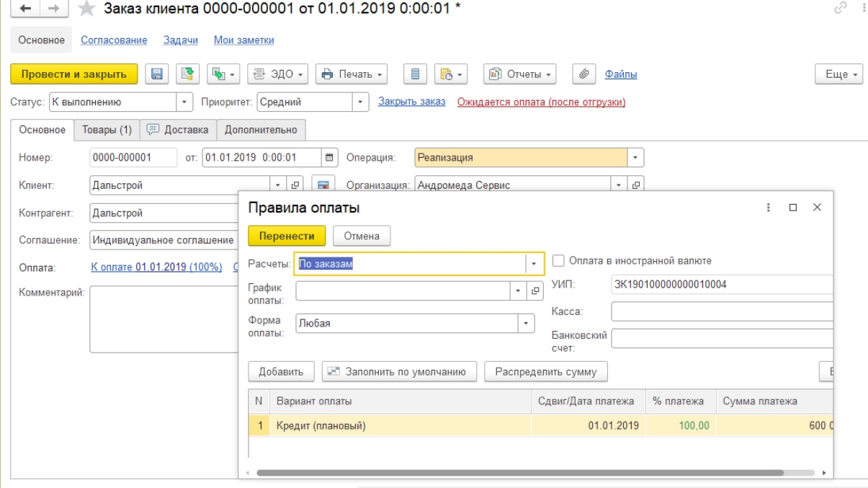Click Добавить payment stage button
The width and height of the screenshot is (868, 488).
point(281,372)
